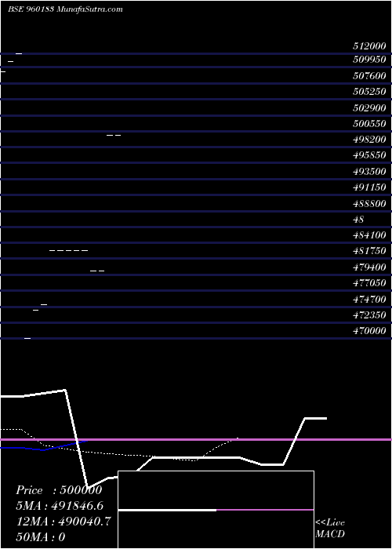
Task: Select the 500550 price axis label
Action: (369, 124)
